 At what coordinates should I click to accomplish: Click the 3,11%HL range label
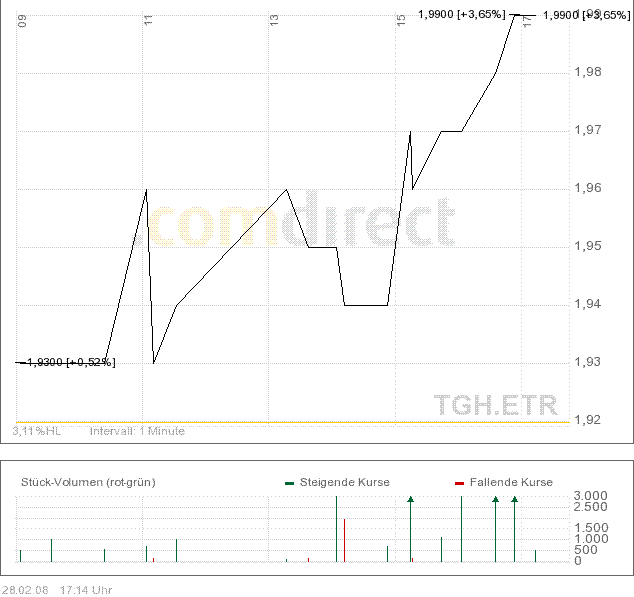(x=37, y=431)
